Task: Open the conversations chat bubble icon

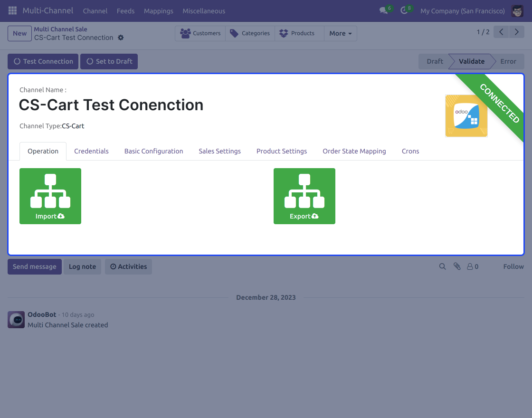Action: pos(383,11)
